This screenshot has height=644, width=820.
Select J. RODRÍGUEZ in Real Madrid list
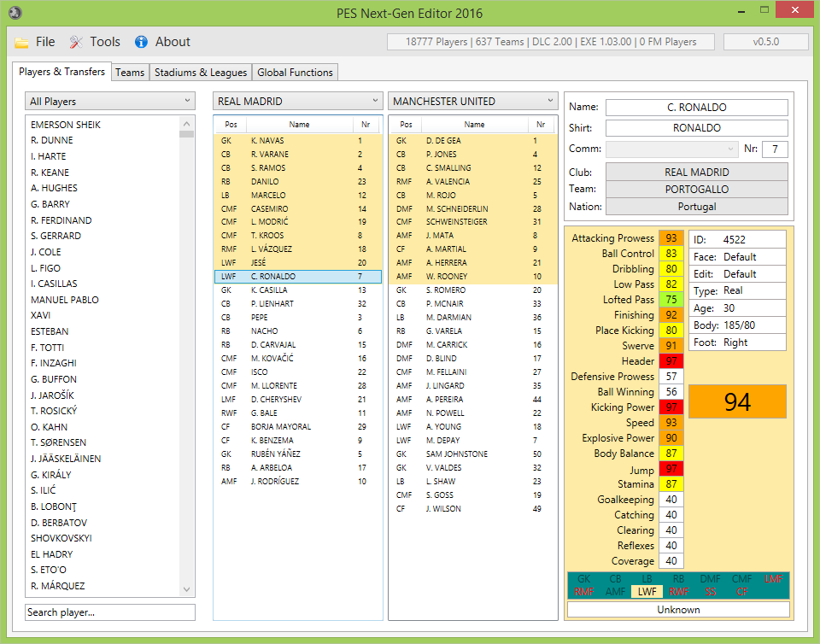[297, 481]
